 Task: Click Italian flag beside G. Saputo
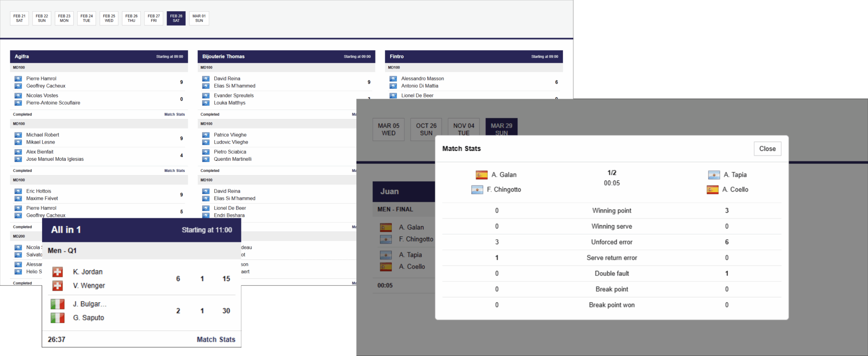58,318
